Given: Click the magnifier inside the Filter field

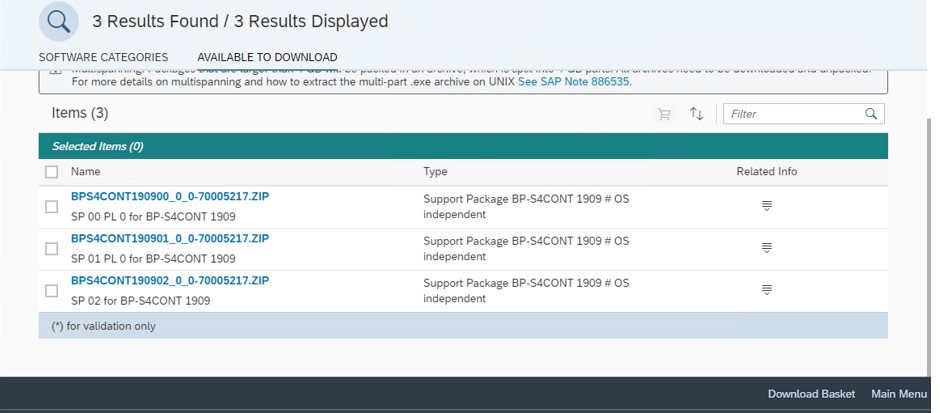Looking at the screenshot, I should (870, 114).
